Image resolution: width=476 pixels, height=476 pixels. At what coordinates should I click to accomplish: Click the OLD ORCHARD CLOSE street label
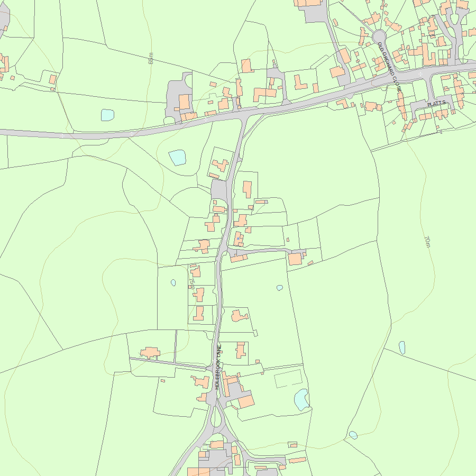[389, 67]
